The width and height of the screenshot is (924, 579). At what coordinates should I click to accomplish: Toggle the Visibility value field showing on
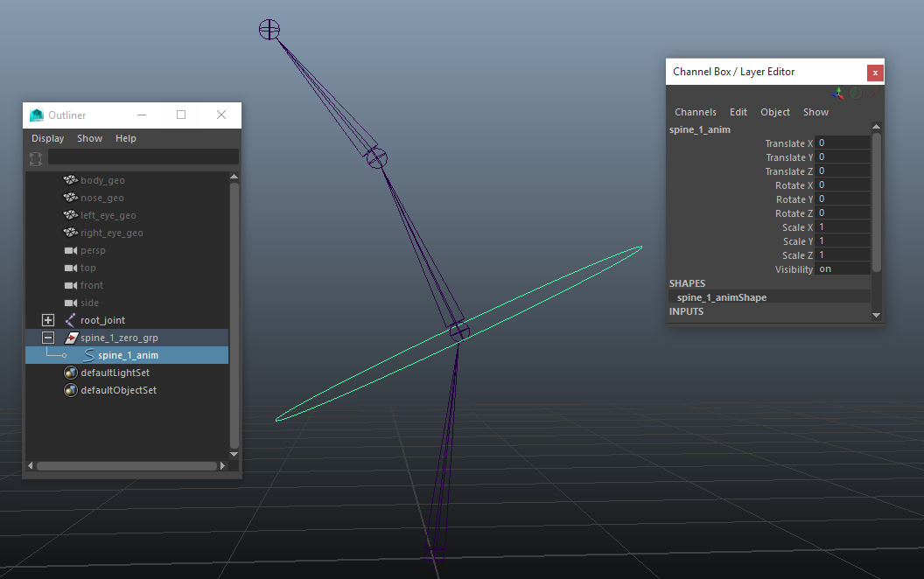[843, 269]
